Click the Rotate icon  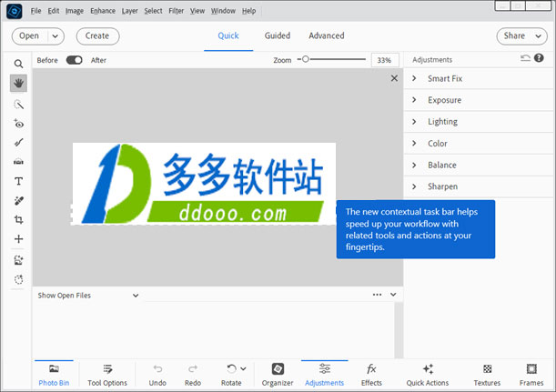(231, 369)
